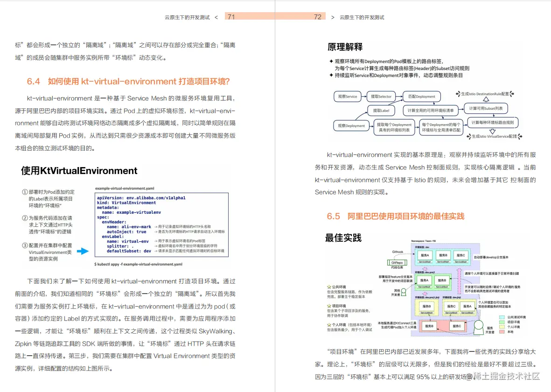Click the autoInject: true code line
The image size is (551, 392).
pos(126,231)
